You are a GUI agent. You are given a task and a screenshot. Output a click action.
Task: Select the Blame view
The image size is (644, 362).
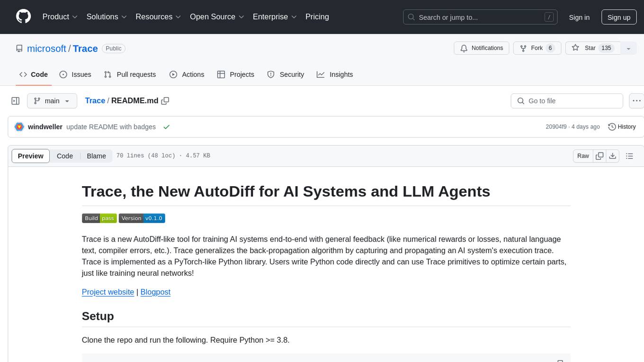pyautogui.click(x=96, y=156)
